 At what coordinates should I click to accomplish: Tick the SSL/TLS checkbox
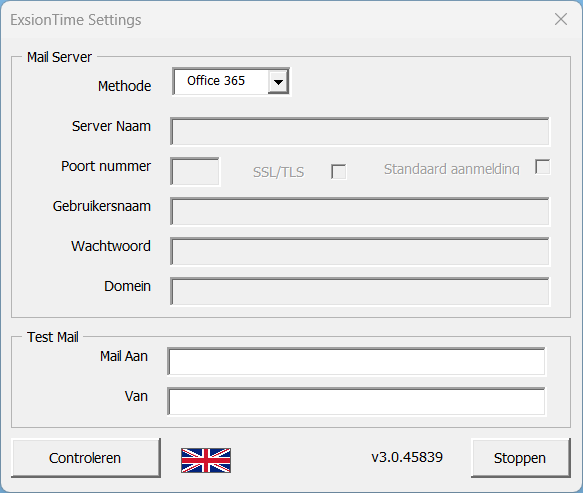pos(338,172)
